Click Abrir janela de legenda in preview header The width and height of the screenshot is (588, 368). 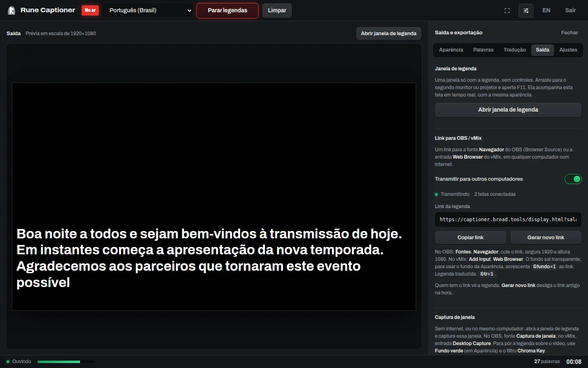[x=389, y=34]
